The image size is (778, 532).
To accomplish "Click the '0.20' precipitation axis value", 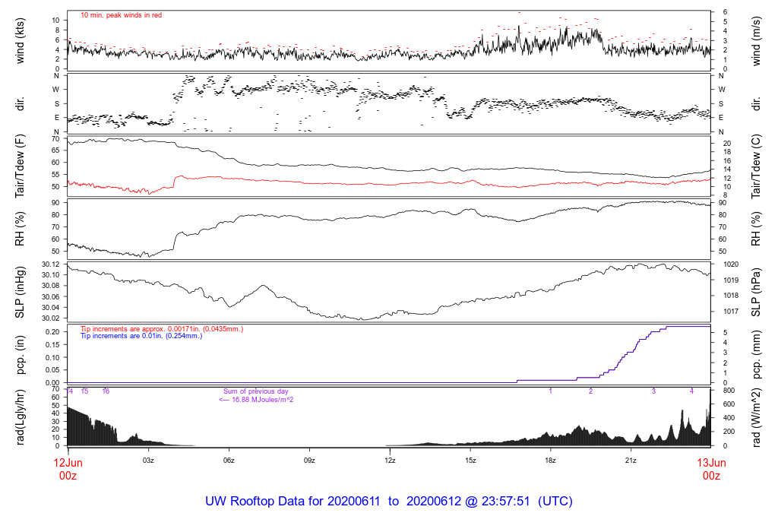I will click(52, 332).
